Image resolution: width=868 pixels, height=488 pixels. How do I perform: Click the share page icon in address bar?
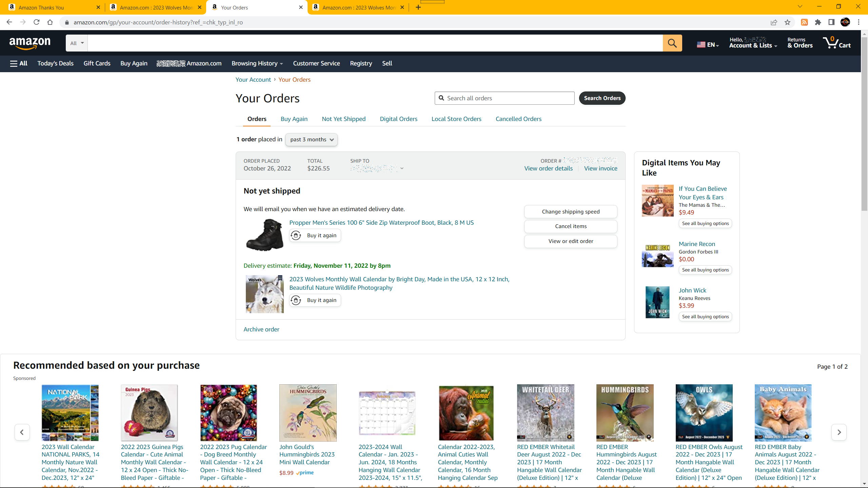pyautogui.click(x=774, y=22)
